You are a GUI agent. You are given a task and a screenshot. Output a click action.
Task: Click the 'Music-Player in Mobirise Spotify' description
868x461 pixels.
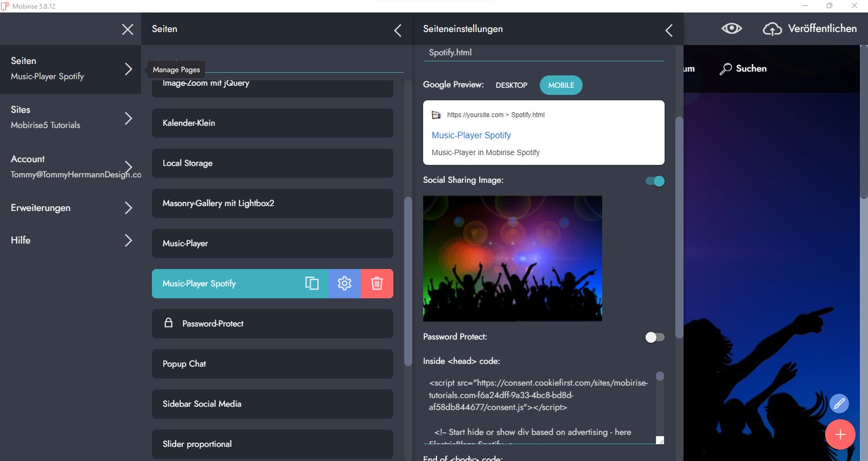click(x=486, y=152)
